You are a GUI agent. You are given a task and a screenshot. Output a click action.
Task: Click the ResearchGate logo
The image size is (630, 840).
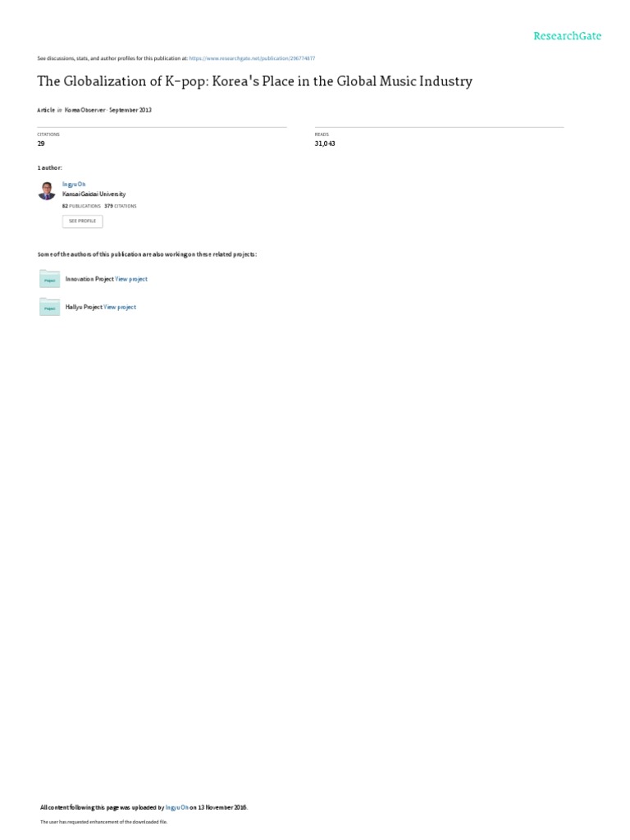[567, 36]
